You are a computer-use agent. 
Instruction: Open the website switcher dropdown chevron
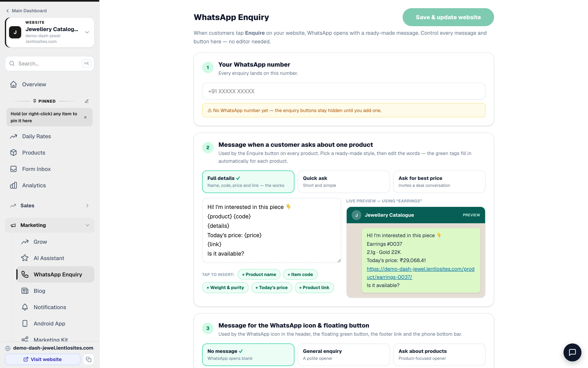(x=87, y=32)
